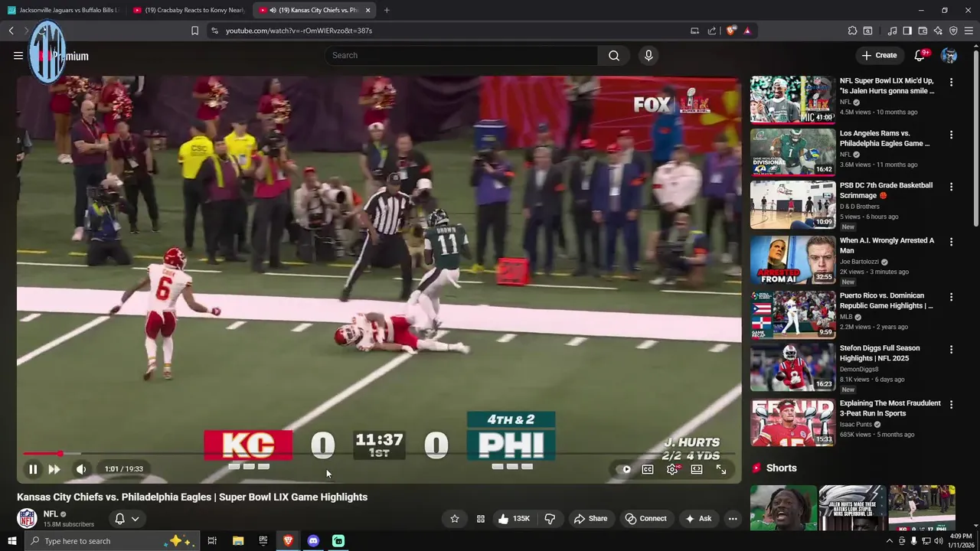980x551 pixels.
Task: Like the video with 135K likes
Action: [x=515, y=519]
